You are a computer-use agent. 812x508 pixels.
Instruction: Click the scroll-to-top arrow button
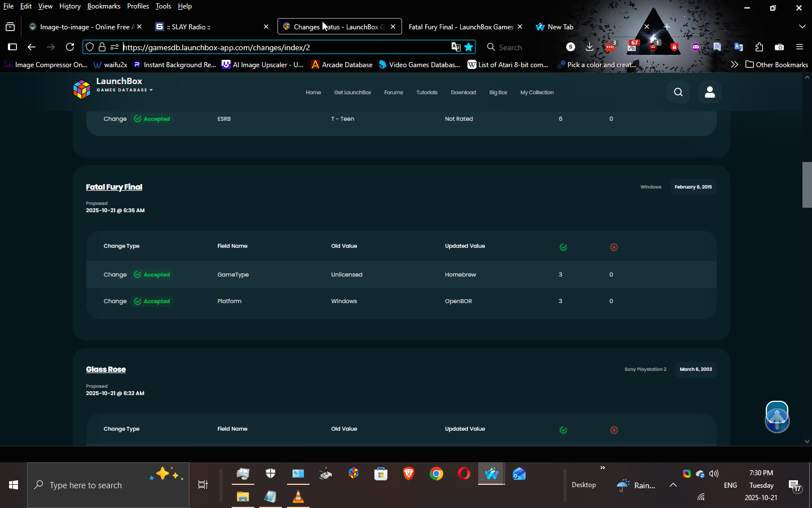[776, 418]
